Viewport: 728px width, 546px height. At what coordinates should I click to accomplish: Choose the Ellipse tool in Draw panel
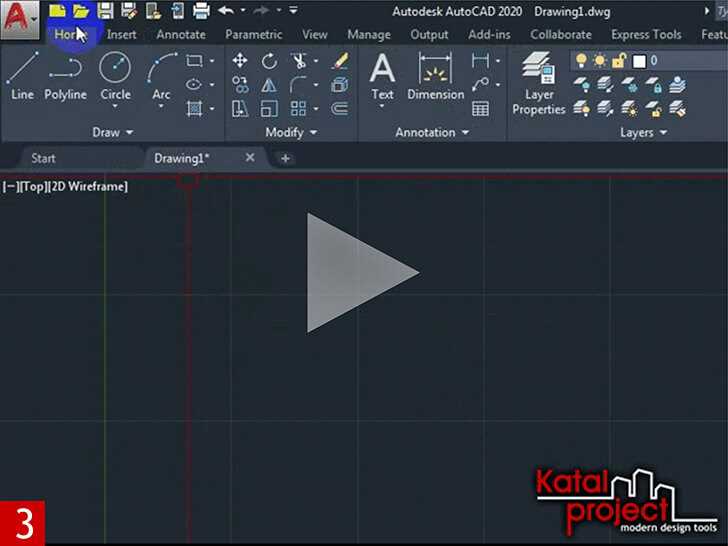click(x=194, y=84)
